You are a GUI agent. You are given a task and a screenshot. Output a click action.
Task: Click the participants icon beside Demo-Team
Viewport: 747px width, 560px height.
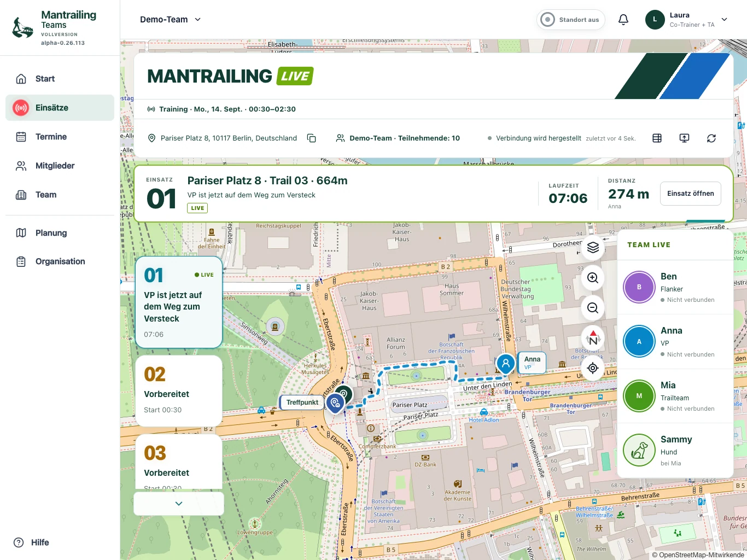340,138
